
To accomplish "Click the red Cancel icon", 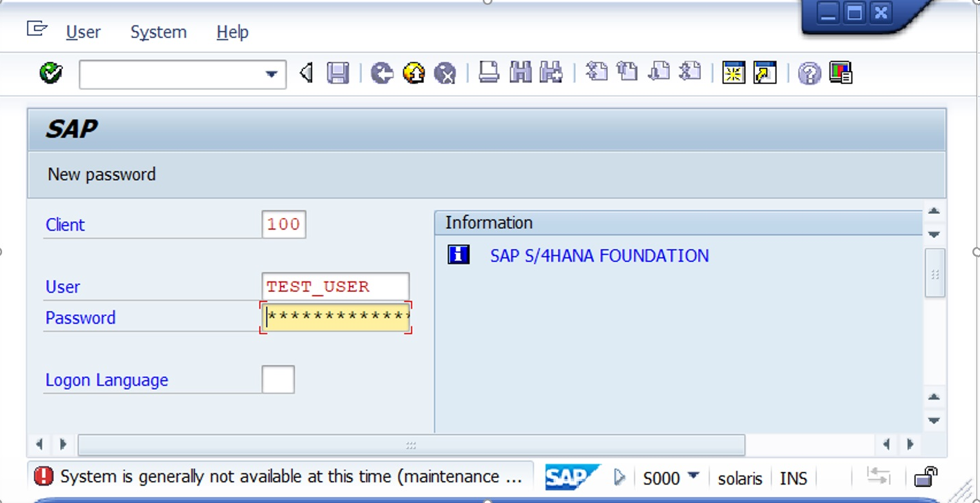I will [x=445, y=72].
